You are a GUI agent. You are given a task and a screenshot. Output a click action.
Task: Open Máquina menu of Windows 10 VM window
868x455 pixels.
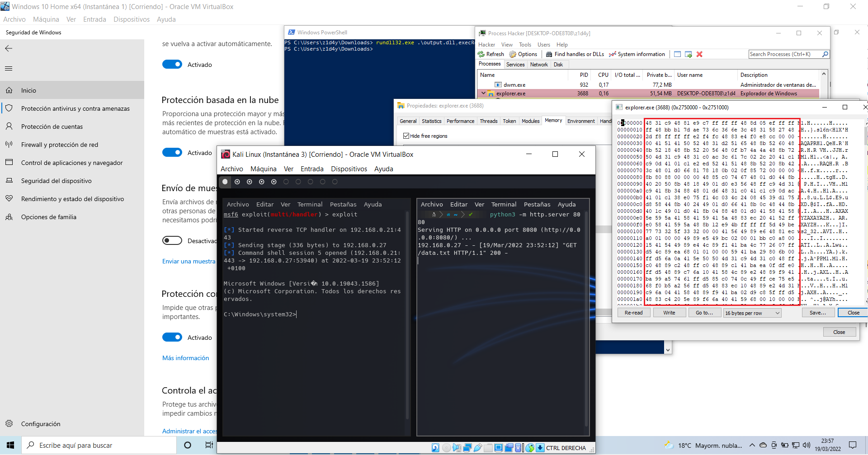coord(46,19)
